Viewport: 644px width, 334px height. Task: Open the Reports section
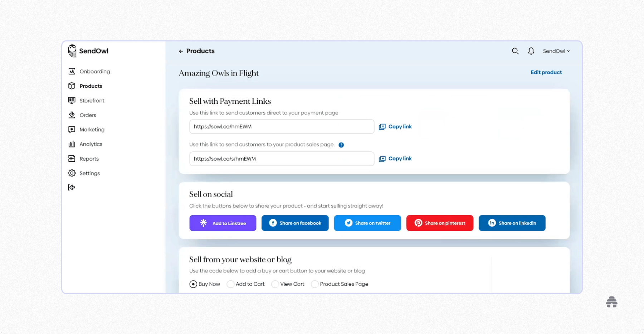(x=89, y=159)
